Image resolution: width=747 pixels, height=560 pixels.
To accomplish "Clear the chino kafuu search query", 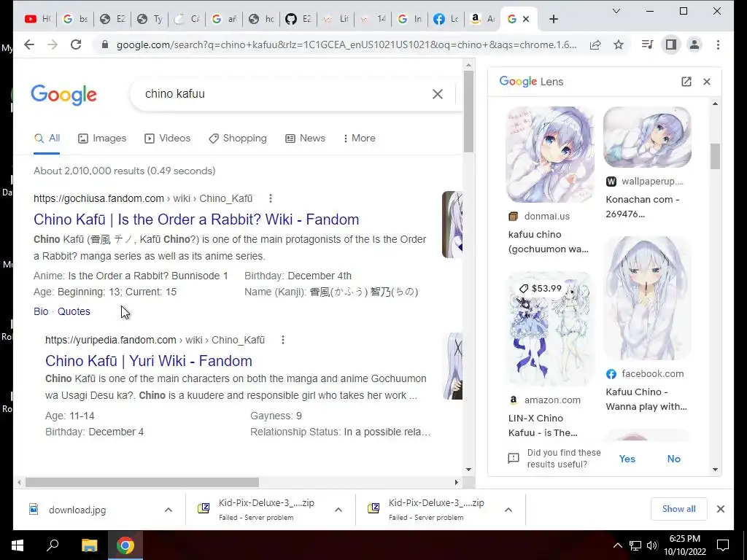I will tap(438, 94).
